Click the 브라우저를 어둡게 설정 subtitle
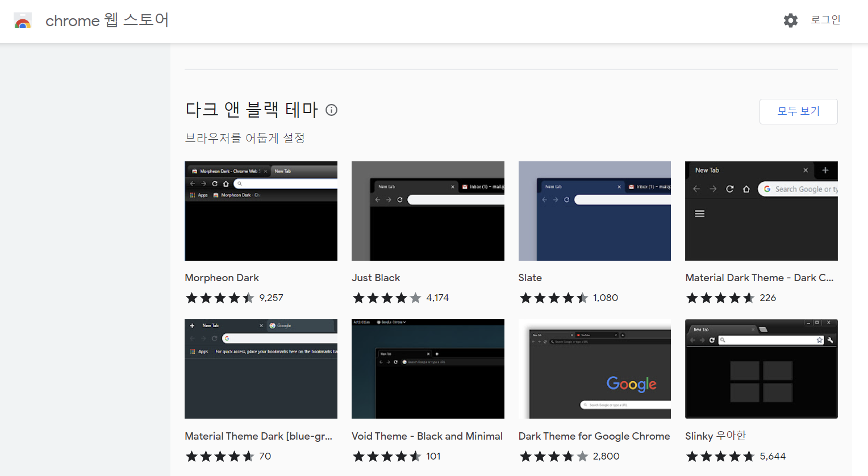 (245, 138)
